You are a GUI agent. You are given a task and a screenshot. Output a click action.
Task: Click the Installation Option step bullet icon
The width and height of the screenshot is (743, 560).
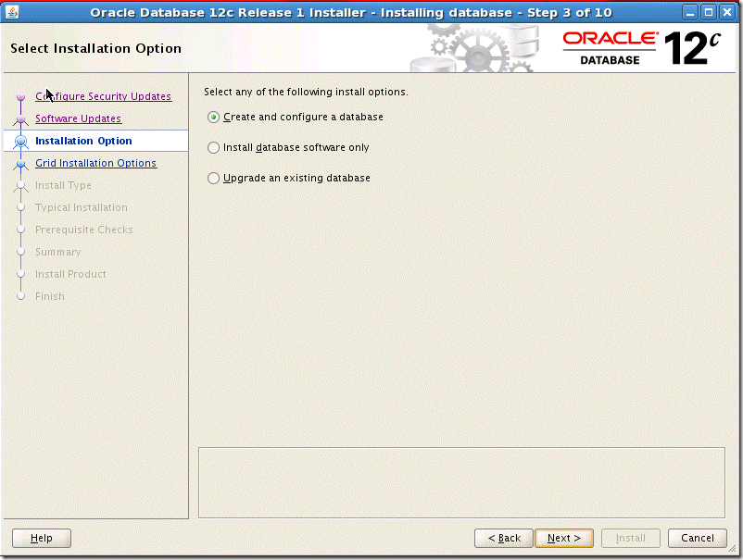click(x=20, y=141)
